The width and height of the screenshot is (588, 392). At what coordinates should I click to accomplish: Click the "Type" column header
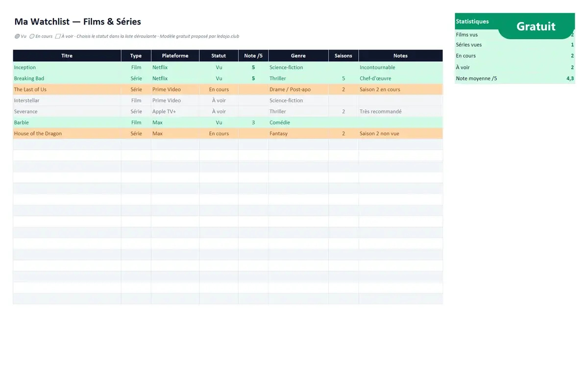point(136,55)
